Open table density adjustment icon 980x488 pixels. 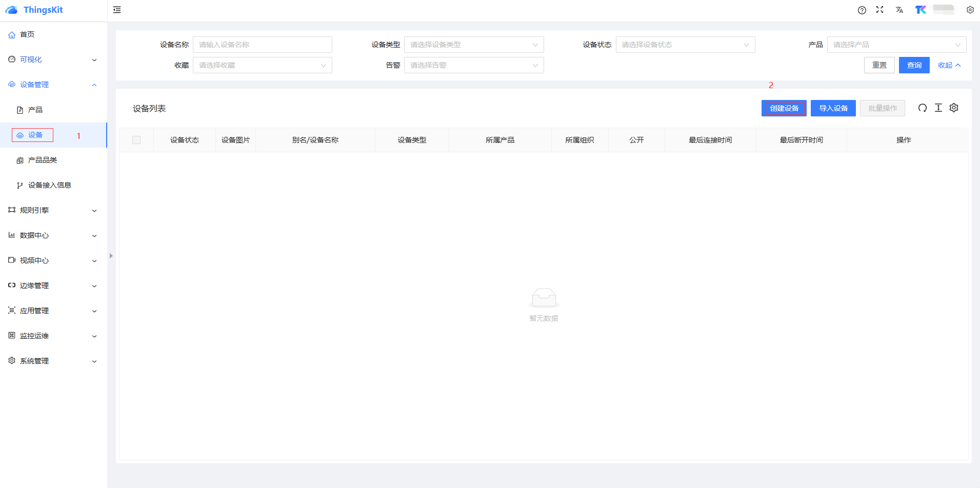pyautogui.click(x=938, y=108)
